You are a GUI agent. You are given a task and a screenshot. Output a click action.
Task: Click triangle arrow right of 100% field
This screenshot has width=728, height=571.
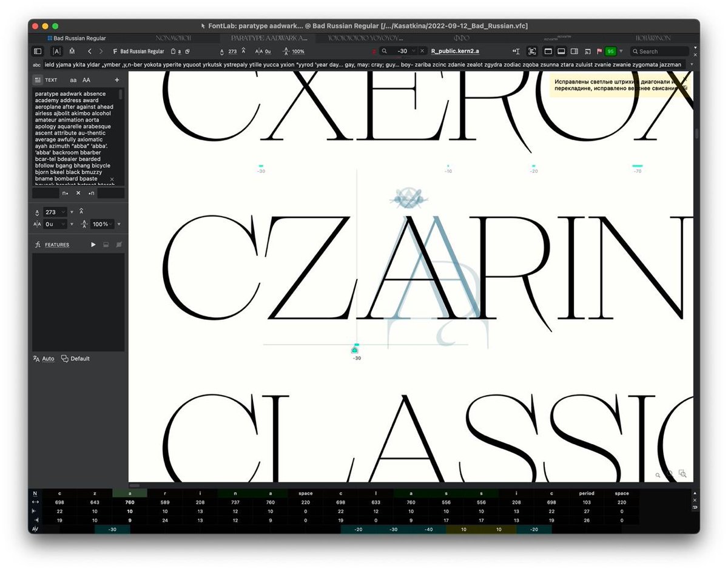[x=118, y=224]
